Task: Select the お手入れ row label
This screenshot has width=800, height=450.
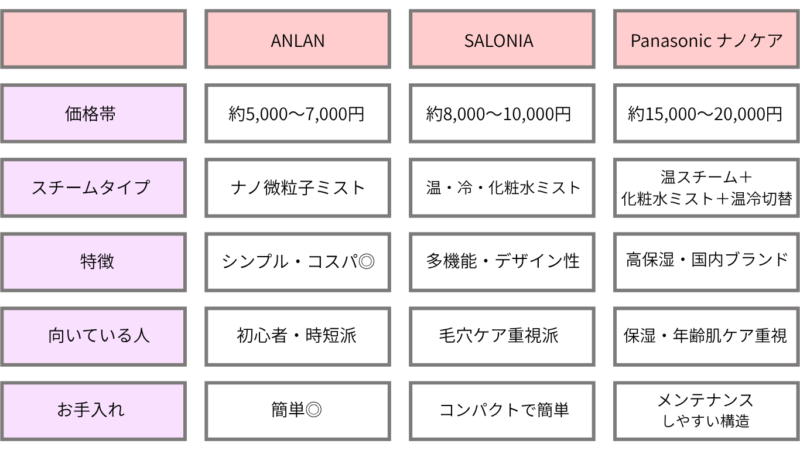Action: pyautogui.click(x=94, y=409)
